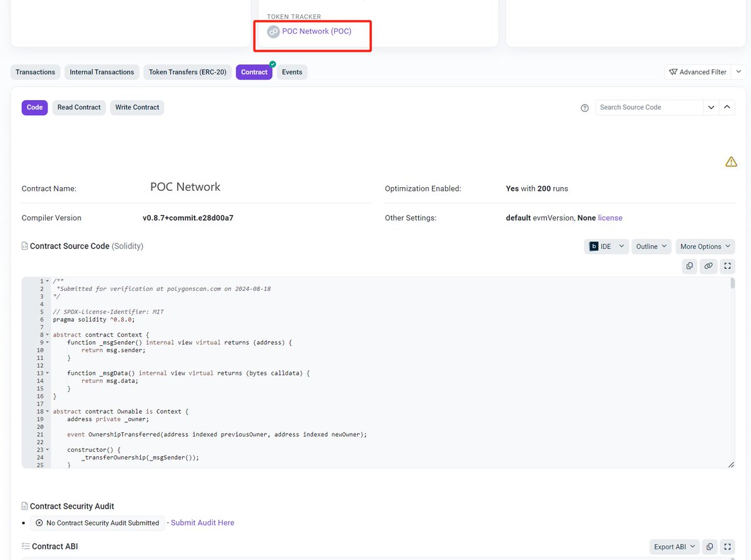Open the Token Transfers (ERC-20) tab
Viewport: 751px width, 560px height.
pos(188,72)
